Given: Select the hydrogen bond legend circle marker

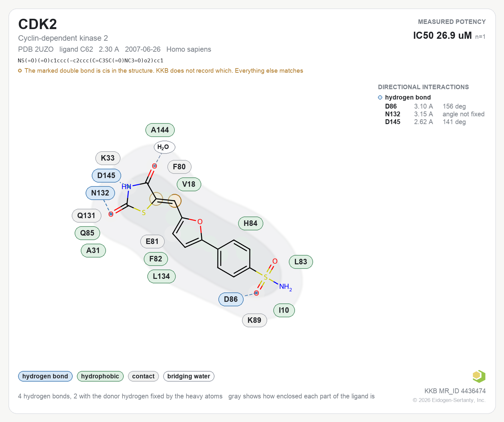Looking at the screenshot, I should pos(380,98).
